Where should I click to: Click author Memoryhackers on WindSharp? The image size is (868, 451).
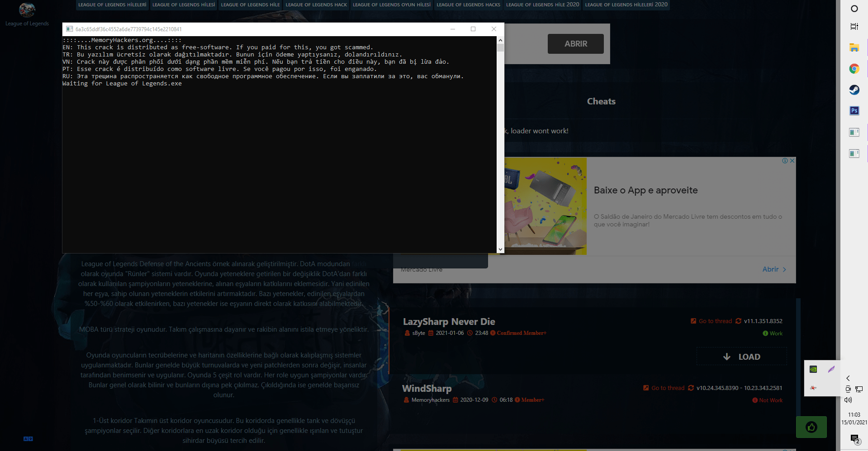(x=430, y=400)
